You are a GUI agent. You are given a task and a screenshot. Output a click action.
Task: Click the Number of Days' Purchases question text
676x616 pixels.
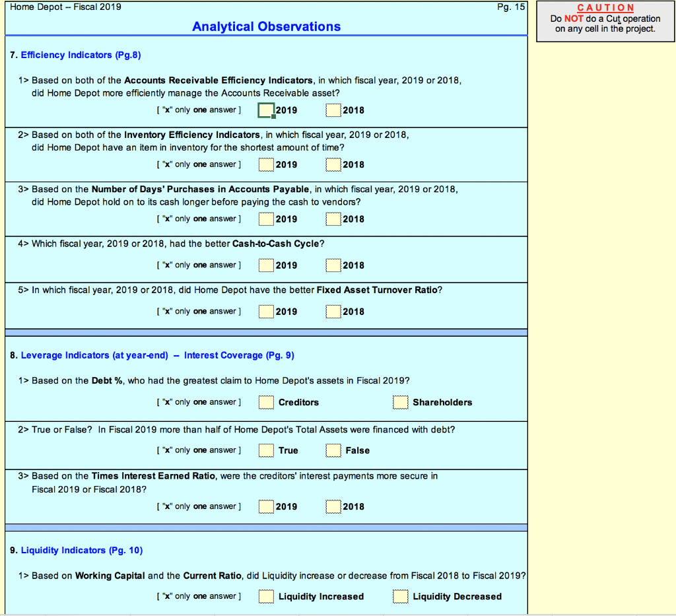click(x=238, y=195)
